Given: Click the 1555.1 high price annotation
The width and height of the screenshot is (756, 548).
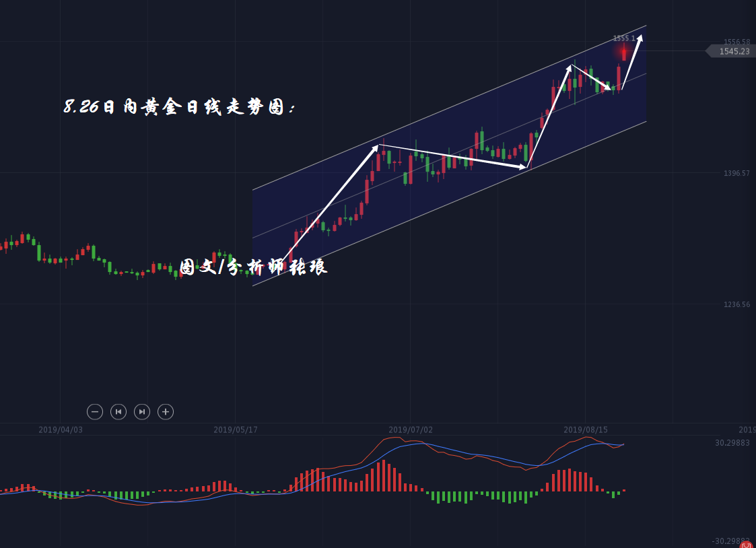Looking at the screenshot, I should 623,38.
